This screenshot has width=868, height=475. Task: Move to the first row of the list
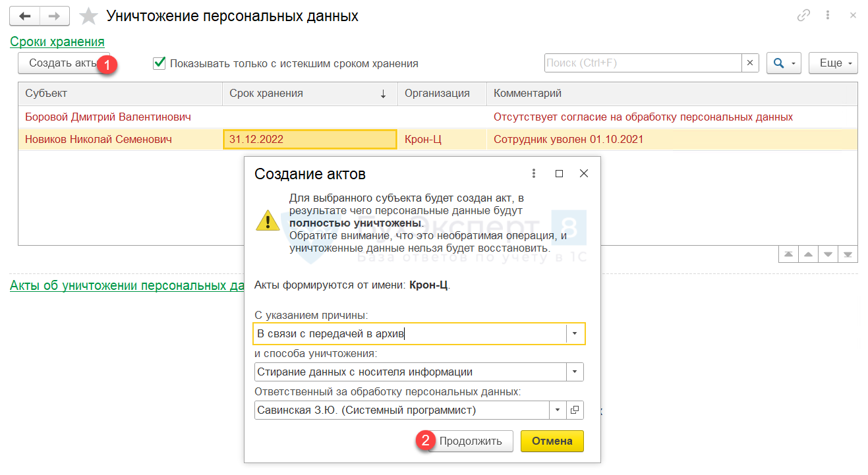(x=787, y=255)
